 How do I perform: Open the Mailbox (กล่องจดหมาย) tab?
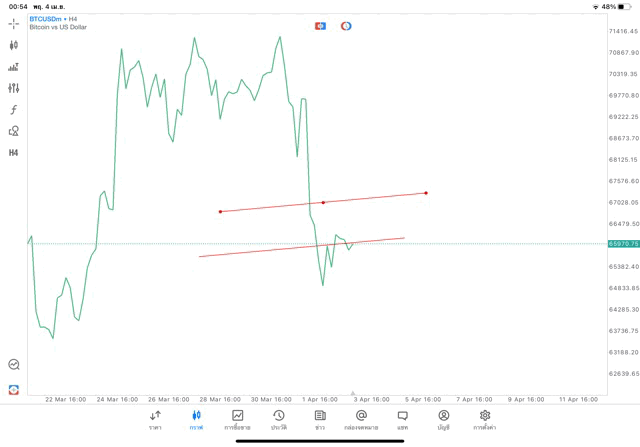(x=361, y=419)
